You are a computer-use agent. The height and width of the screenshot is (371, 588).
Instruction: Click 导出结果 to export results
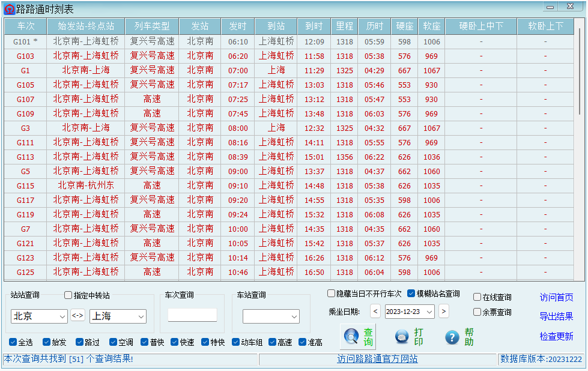pyautogui.click(x=556, y=318)
